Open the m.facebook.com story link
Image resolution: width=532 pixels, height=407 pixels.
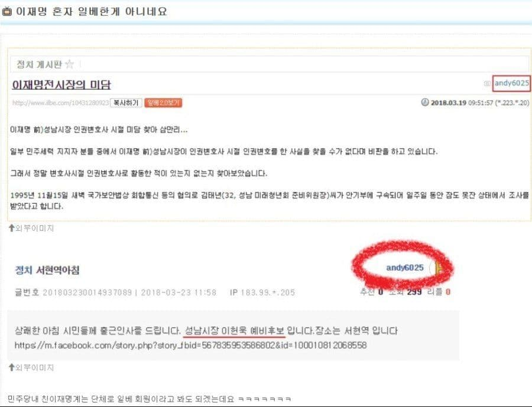pyautogui.click(x=190, y=346)
